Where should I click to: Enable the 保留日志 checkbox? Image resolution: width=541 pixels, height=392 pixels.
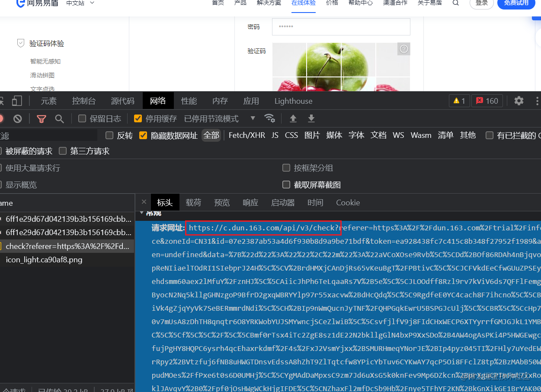tap(82, 118)
